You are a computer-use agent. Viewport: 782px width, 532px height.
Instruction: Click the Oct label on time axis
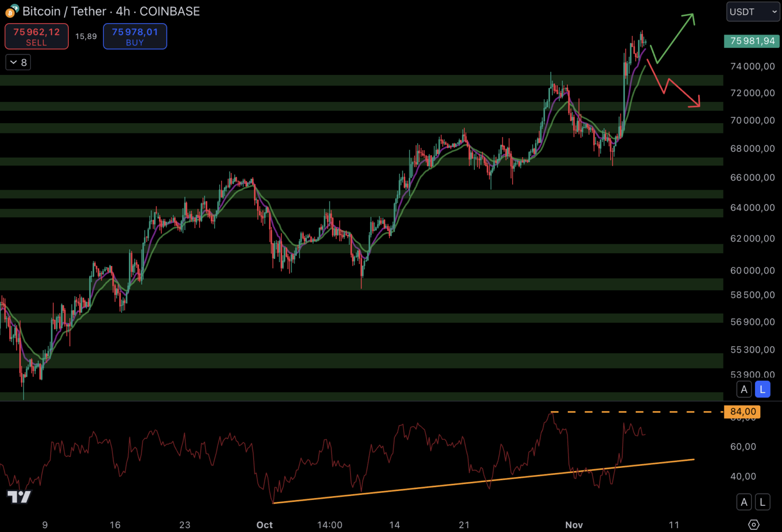pyautogui.click(x=264, y=525)
